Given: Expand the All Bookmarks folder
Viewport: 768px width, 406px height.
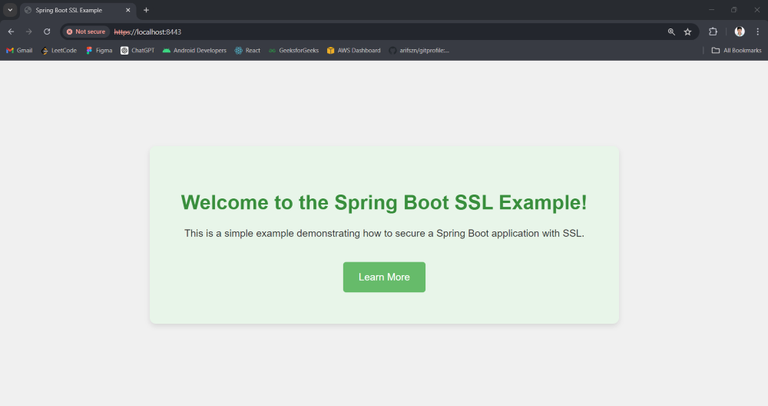Looking at the screenshot, I should pos(737,50).
